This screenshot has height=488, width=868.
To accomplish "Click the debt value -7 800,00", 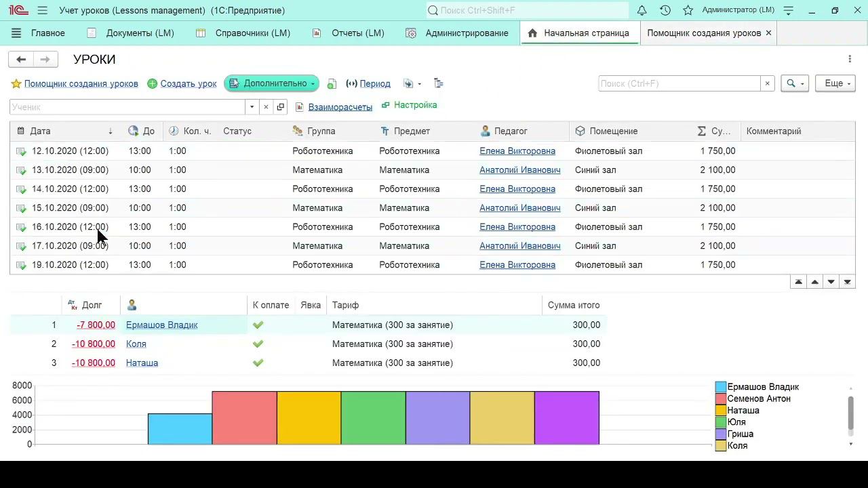I will pyautogui.click(x=96, y=325).
